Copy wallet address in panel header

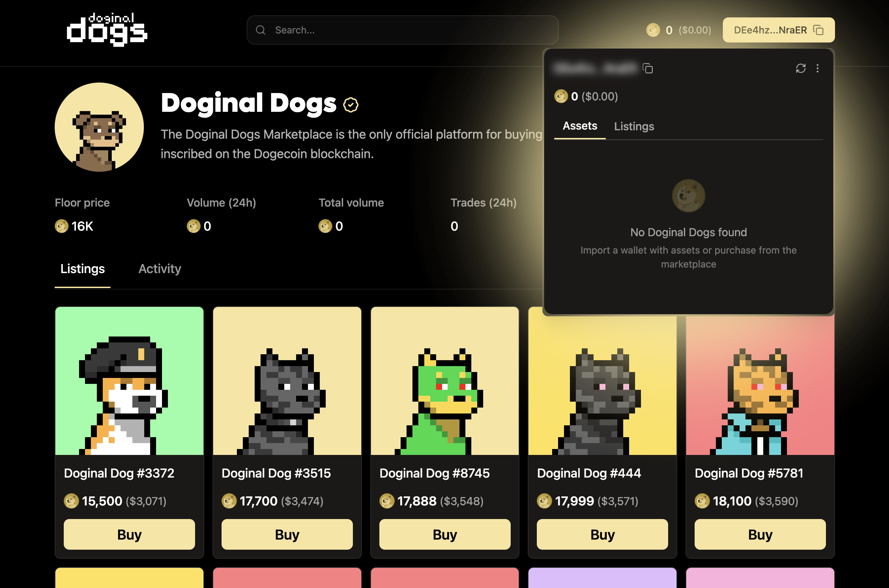[x=648, y=68]
